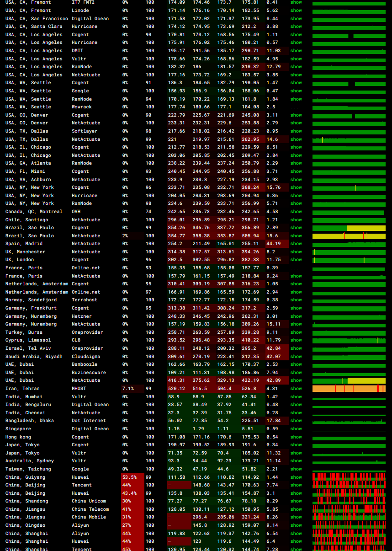Open graph for UK, London Cogent row

[349, 260]
